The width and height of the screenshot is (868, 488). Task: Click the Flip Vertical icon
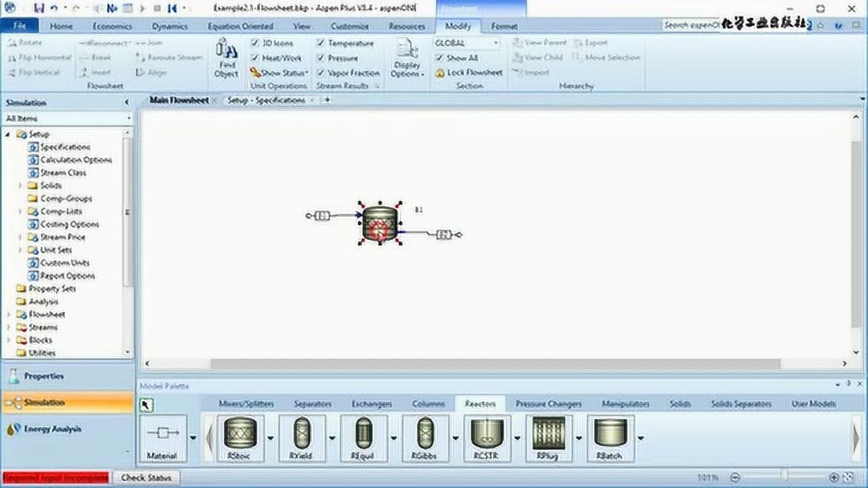tap(12, 73)
